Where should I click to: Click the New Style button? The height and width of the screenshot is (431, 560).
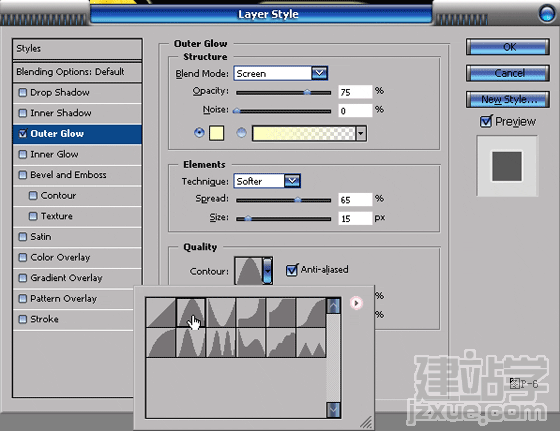pyautogui.click(x=508, y=99)
